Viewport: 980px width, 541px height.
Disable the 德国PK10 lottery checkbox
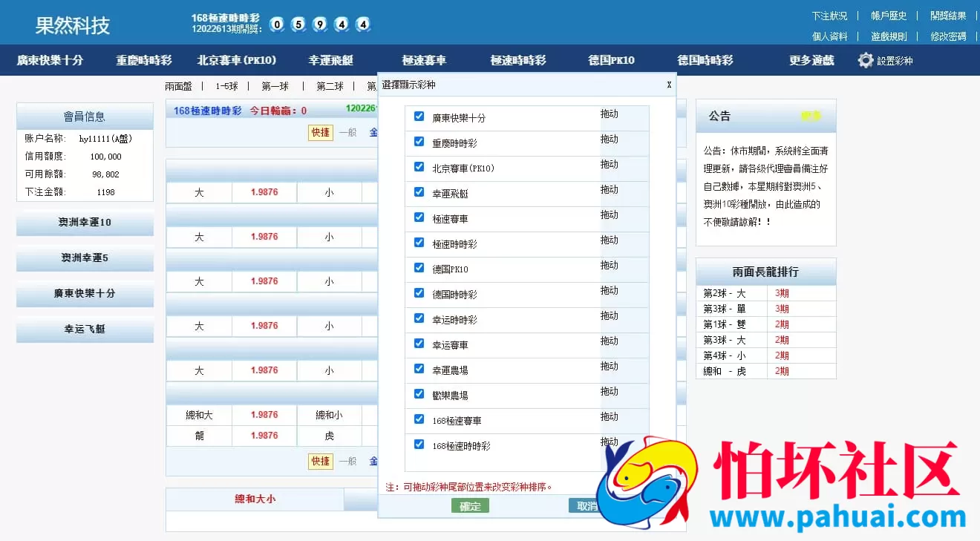419,268
